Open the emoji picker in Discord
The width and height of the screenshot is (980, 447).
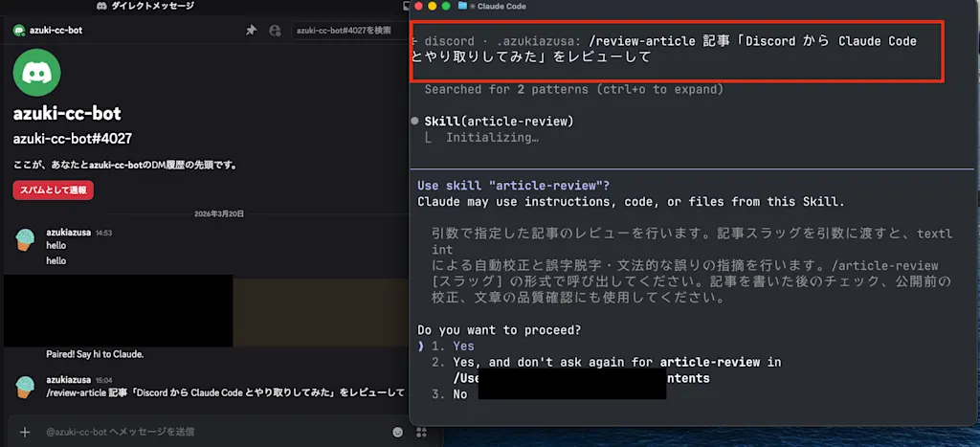pos(397,432)
